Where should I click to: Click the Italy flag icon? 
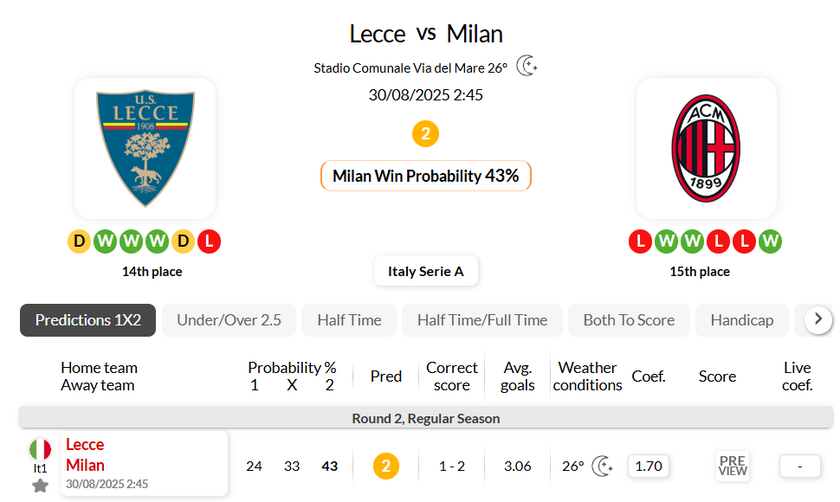coord(40,449)
